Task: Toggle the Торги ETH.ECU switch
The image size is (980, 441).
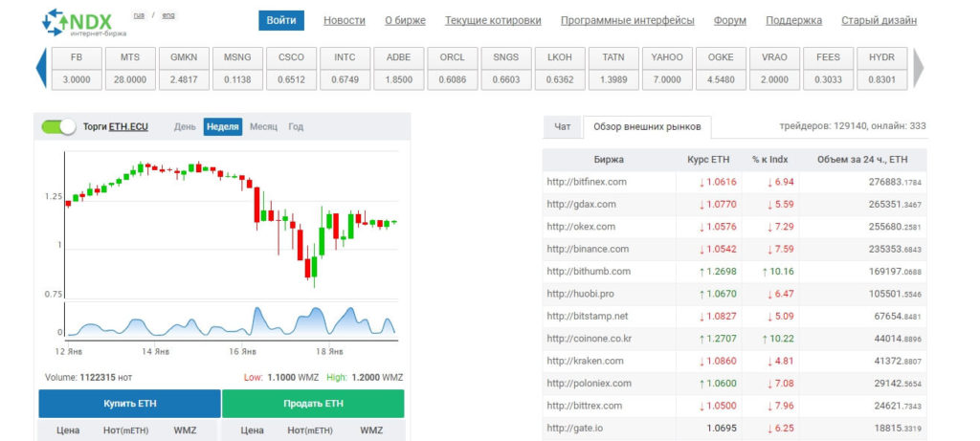Action: tap(58, 127)
